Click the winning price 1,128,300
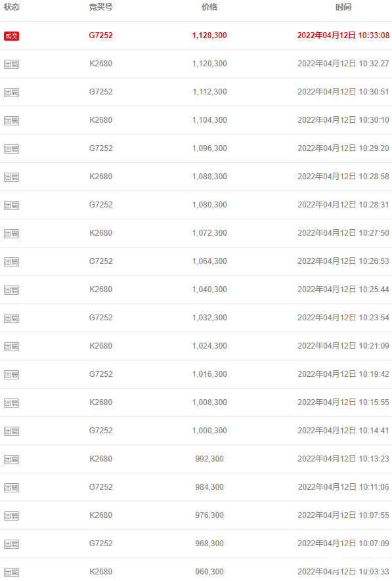 pyautogui.click(x=209, y=35)
